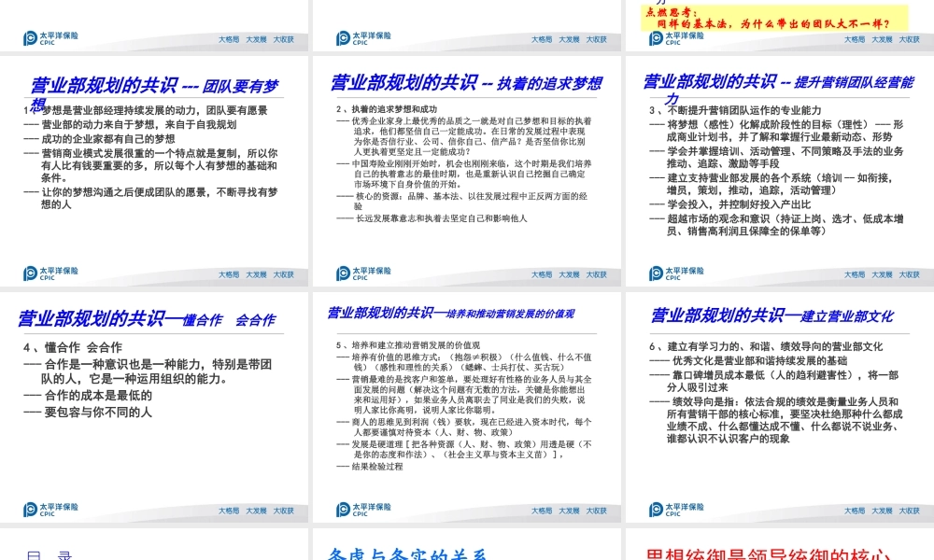Click bullet 让你的梦想沟通之后便成团队的愿景
The width and height of the screenshot is (934, 560).
click(x=150, y=198)
